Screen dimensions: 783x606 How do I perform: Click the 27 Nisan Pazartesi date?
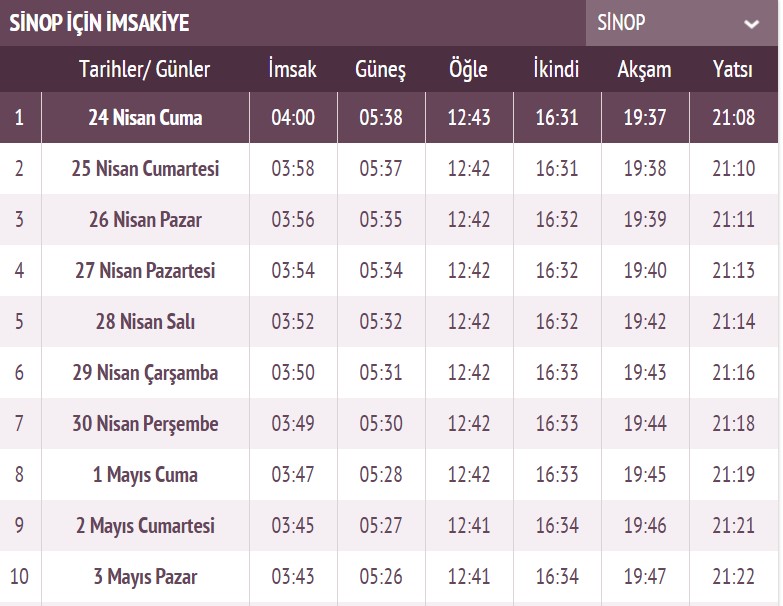(145, 270)
